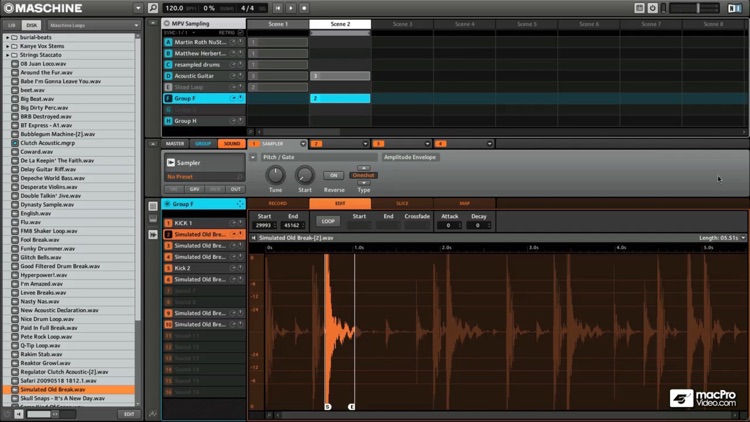Switch browser to the LIB tab
Viewport: 750px width, 422px height.
pos(11,25)
